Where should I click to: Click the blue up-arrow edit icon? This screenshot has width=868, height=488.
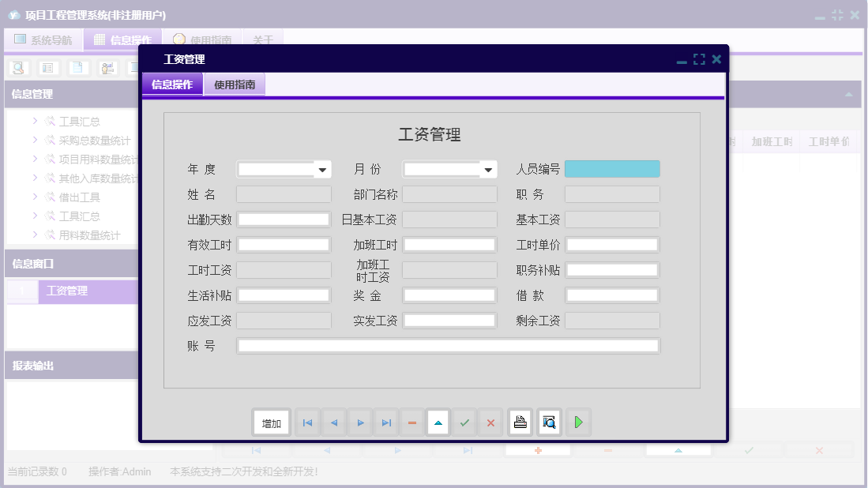(x=438, y=422)
